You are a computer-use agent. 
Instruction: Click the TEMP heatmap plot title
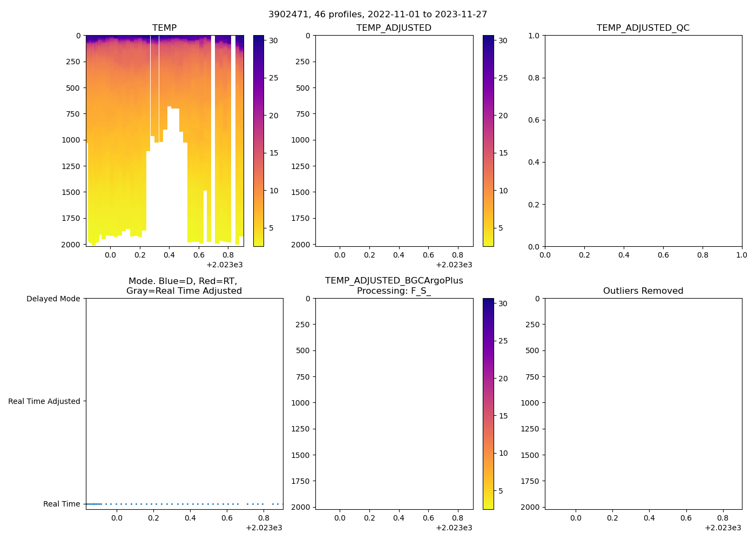pos(164,28)
